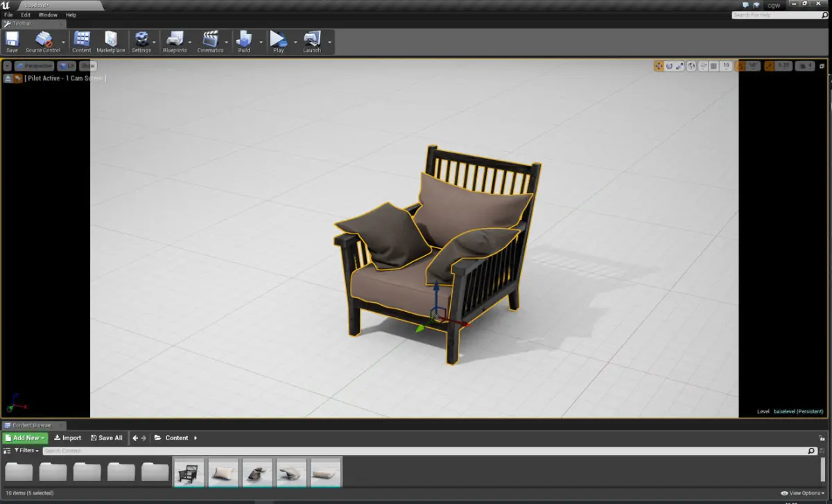832x504 pixels.
Task: Click the Play toolbar button
Action: 278,42
